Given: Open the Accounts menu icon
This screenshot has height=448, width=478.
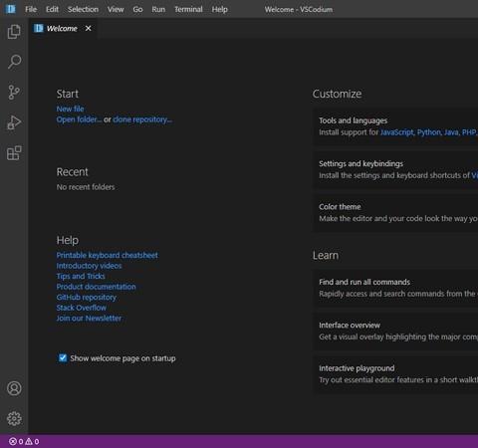Looking at the screenshot, I should point(14,388).
